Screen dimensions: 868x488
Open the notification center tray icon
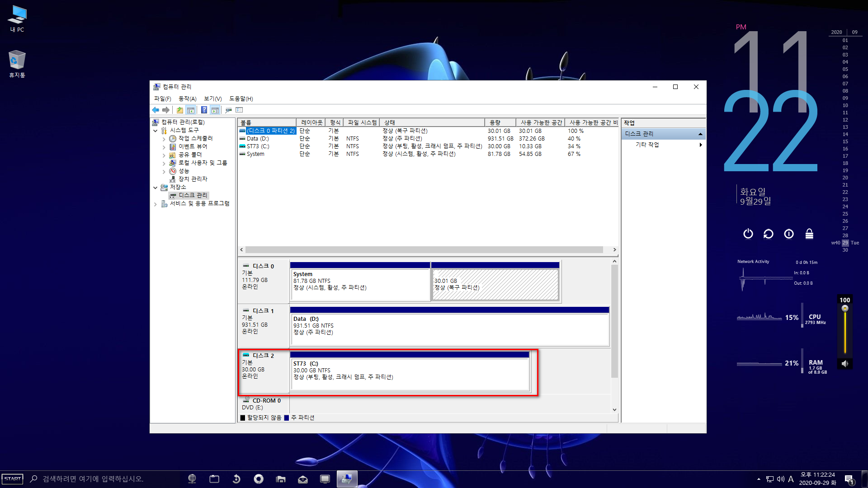849,480
